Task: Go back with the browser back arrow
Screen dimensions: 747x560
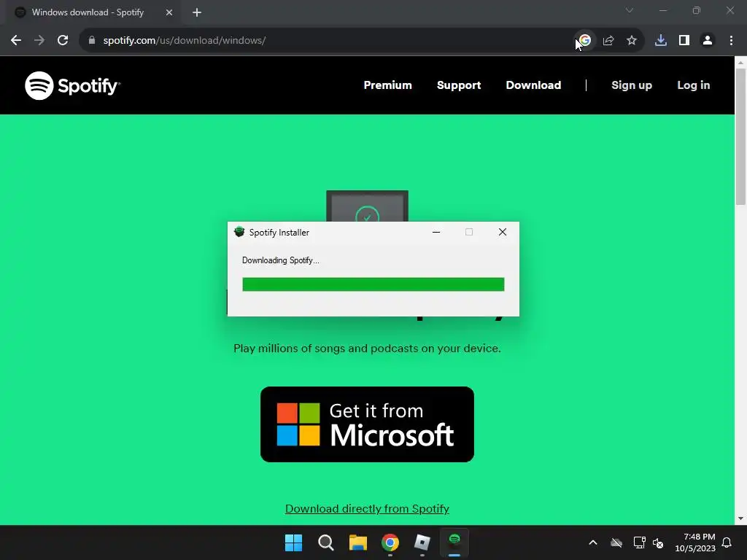Action: click(16, 41)
